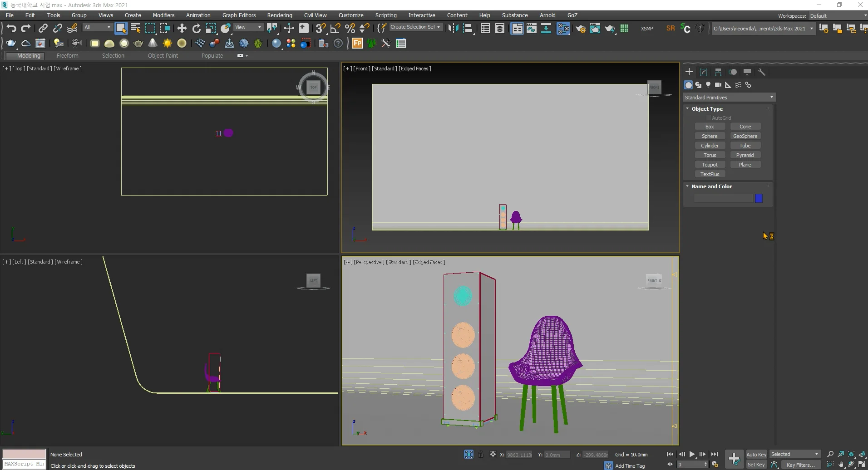Collapse the Object Type rollout
This screenshot has height=470, width=868.
point(687,108)
